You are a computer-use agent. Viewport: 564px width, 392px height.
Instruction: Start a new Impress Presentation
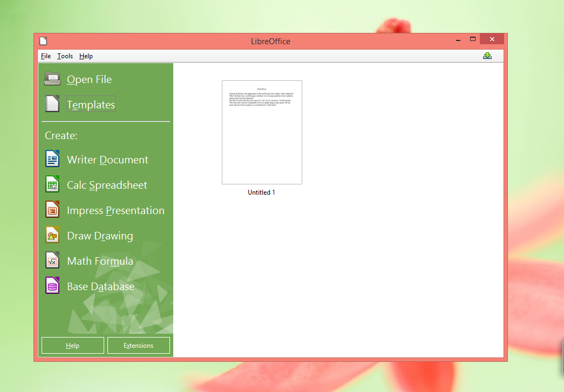pyautogui.click(x=115, y=210)
